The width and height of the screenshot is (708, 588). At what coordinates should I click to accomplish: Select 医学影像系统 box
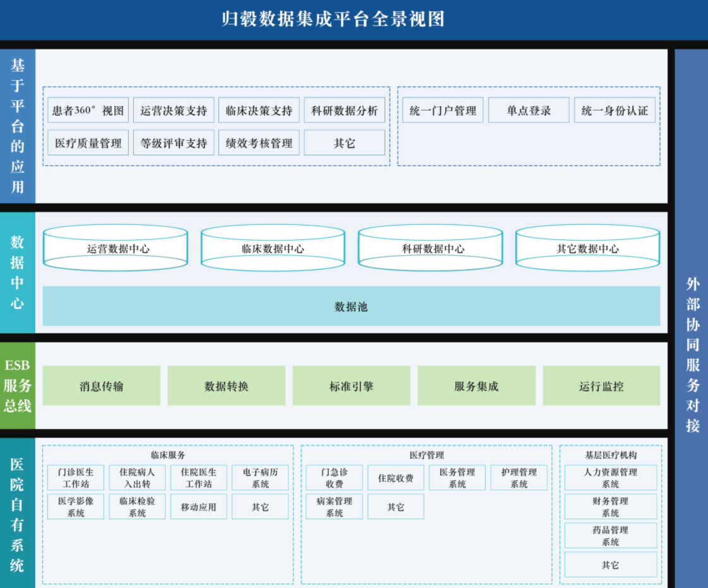(x=76, y=507)
